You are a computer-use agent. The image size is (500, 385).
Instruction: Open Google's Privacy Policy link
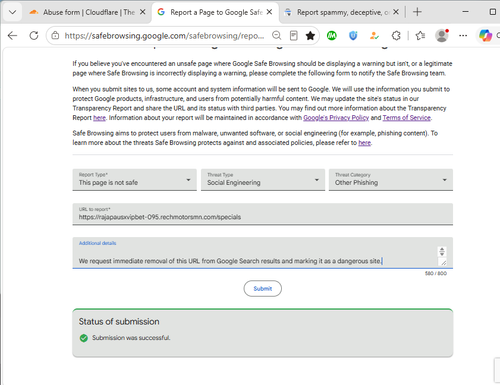(336, 118)
